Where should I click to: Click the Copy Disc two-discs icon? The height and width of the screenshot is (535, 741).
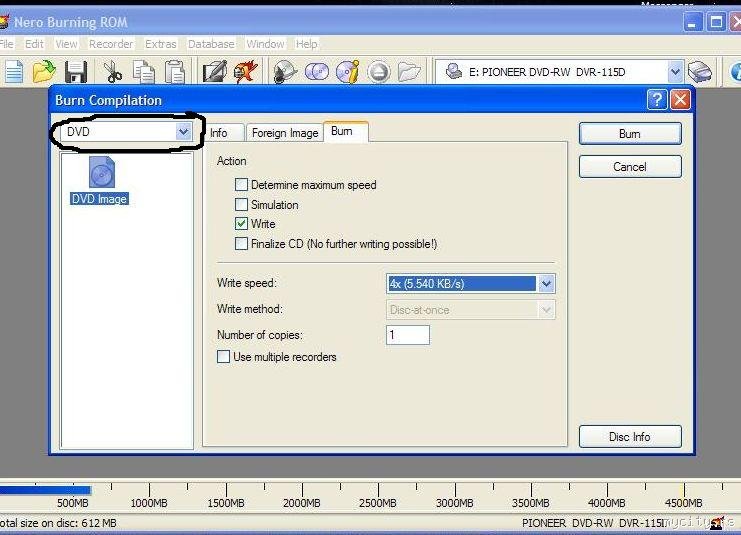(x=317, y=72)
